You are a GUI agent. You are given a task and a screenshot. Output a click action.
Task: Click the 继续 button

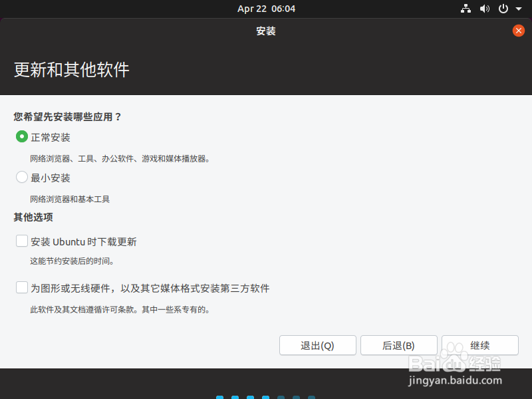point(479,345)
